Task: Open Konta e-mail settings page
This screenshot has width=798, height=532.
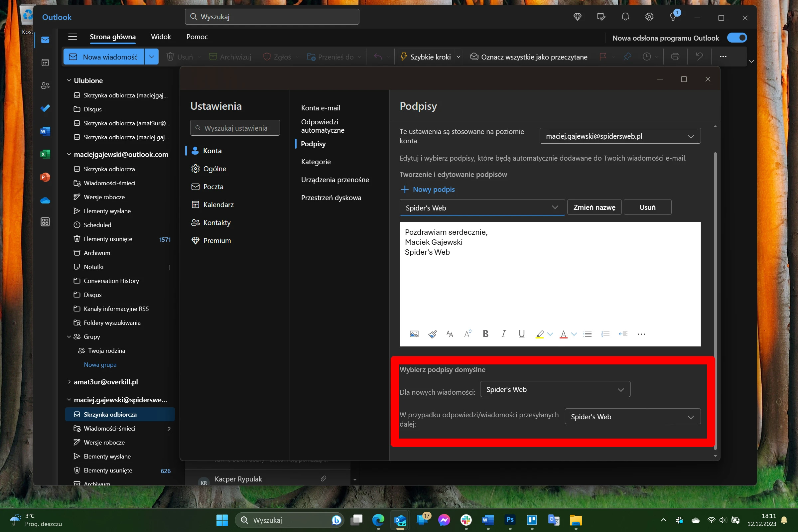Action: [x=321, y=108]
